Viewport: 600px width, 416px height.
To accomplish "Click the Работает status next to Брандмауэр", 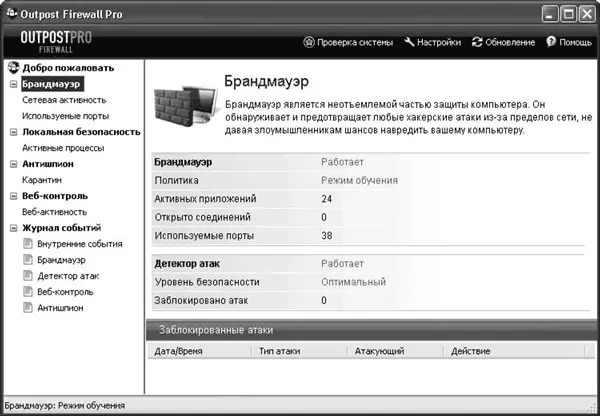I will [x=342, y=162].
